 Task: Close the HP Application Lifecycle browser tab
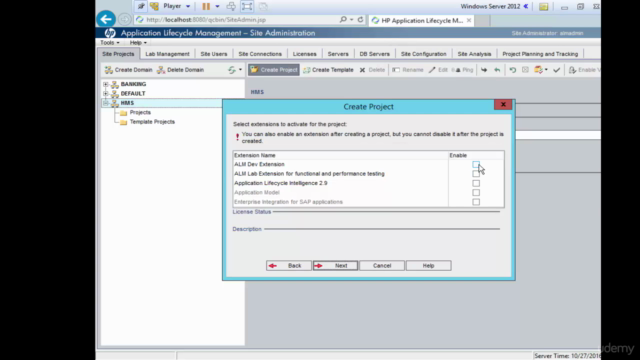tap(469, 20)
